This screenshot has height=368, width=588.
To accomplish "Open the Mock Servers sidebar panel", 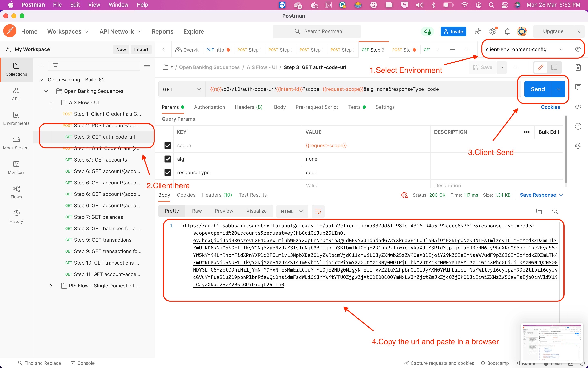I will tap(16, 143).
